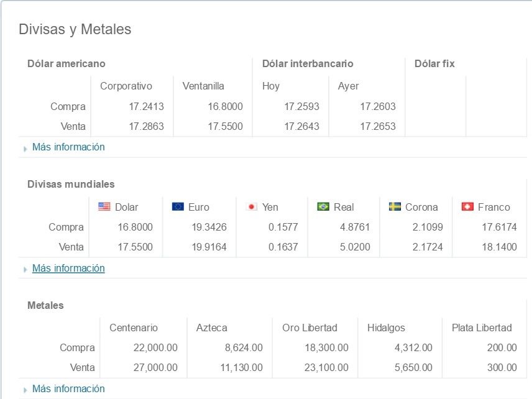Click the Divisas y Metales page title
The image size is (532, 399).
[x=76, y=29]
